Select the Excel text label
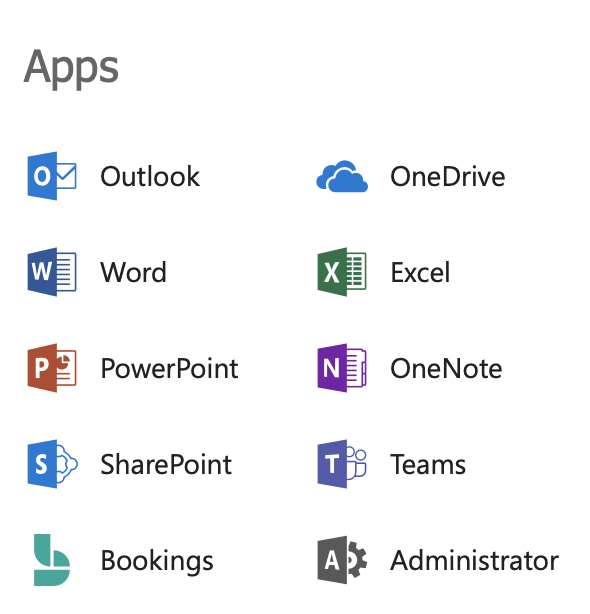Screen dimensions: 590x614 pos(420,272)
